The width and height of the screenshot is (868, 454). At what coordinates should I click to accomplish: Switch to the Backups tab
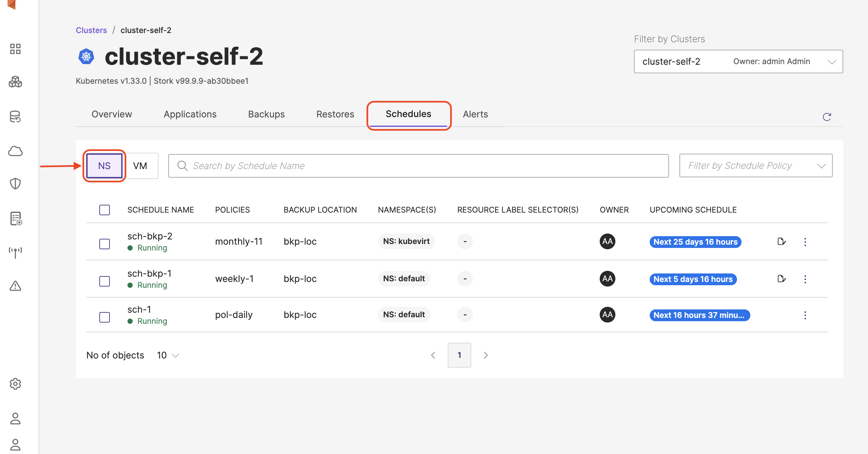click(266, 114)
